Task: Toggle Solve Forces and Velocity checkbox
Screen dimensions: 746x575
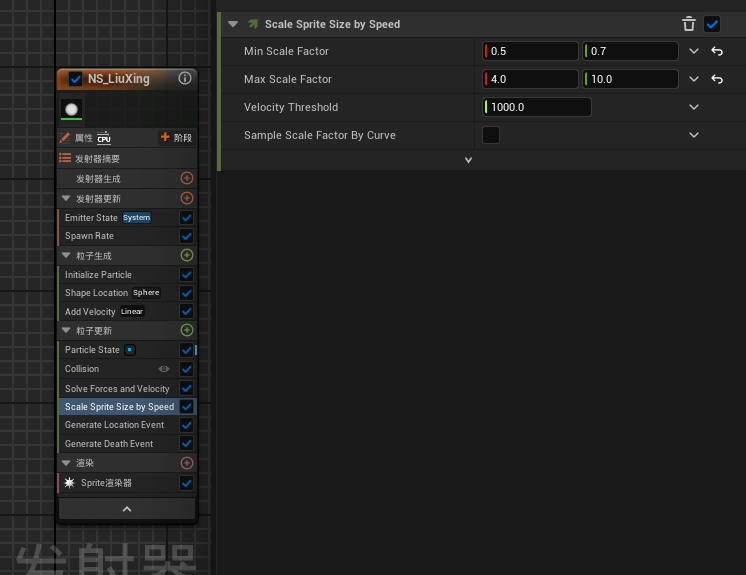Action: coord(186,388)
